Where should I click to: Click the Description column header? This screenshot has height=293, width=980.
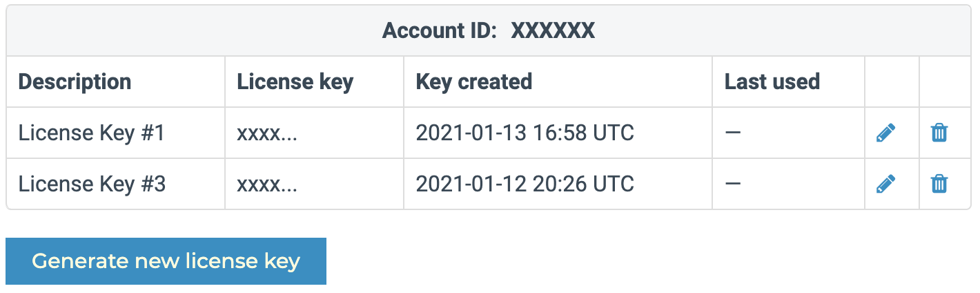[x=75, y=82]
